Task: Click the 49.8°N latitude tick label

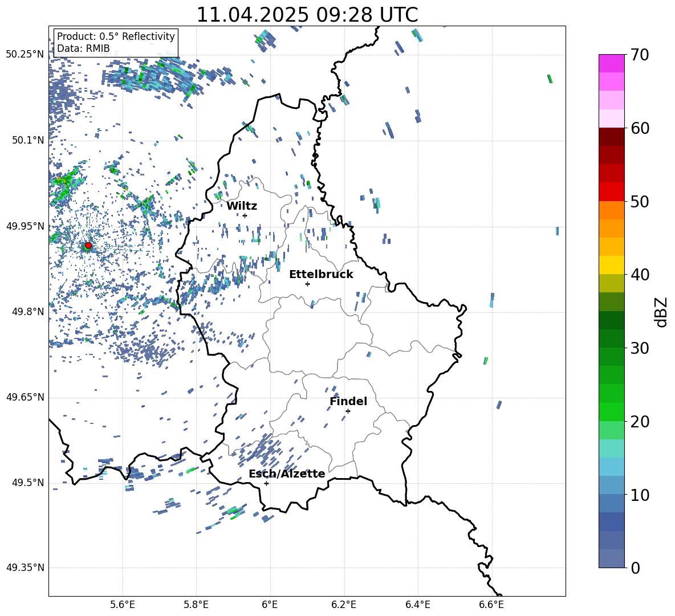Action: (x=27, y=312)
